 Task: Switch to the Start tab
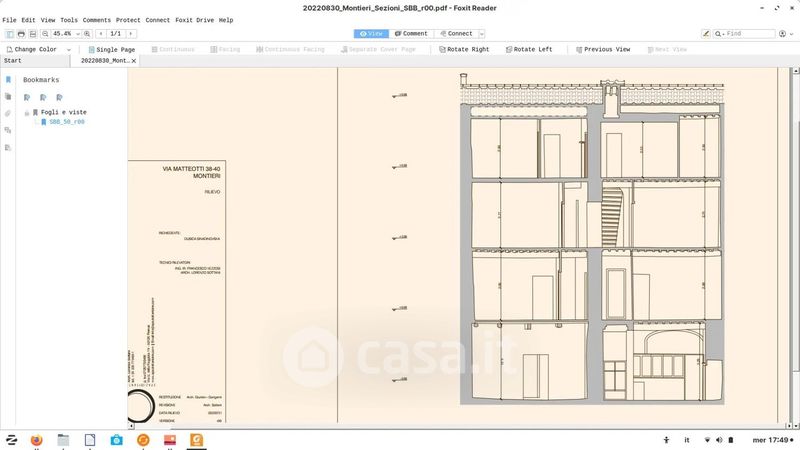pos(13,61)
